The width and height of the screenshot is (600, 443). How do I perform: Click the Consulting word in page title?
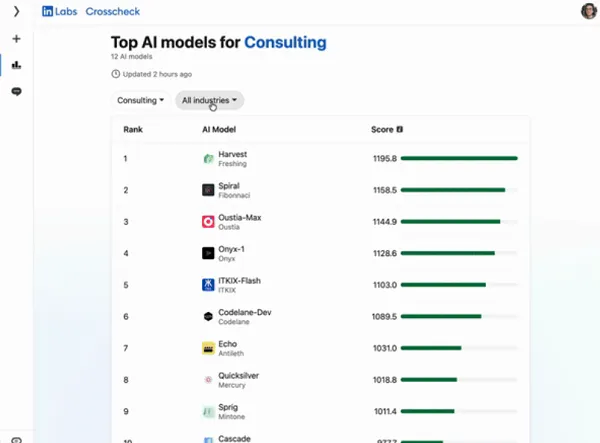pos(285,42)
